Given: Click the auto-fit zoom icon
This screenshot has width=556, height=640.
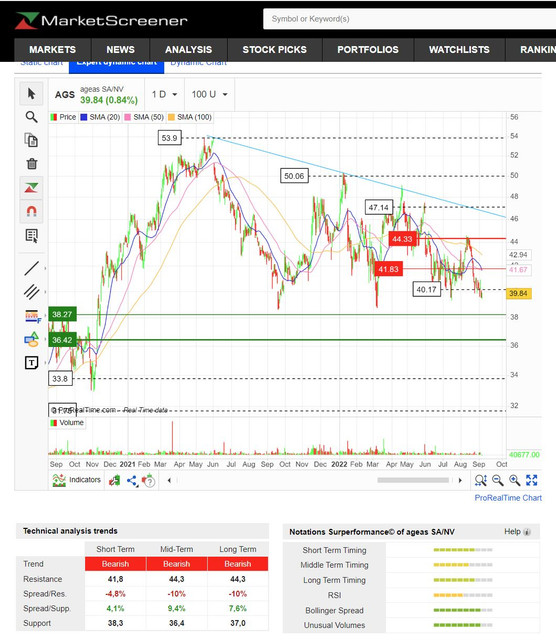Looking at the screenshot, I should [481, 480].
